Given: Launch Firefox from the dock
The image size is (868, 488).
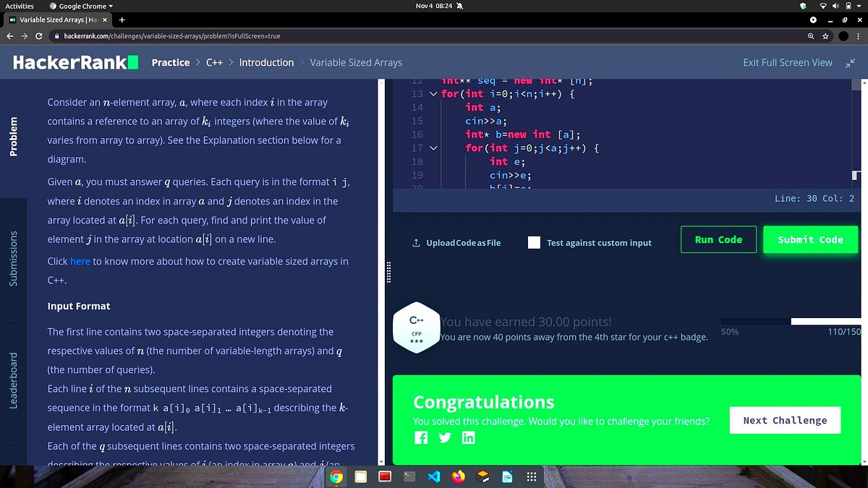Looking at the screenshot, I should (x=459, y=476).
